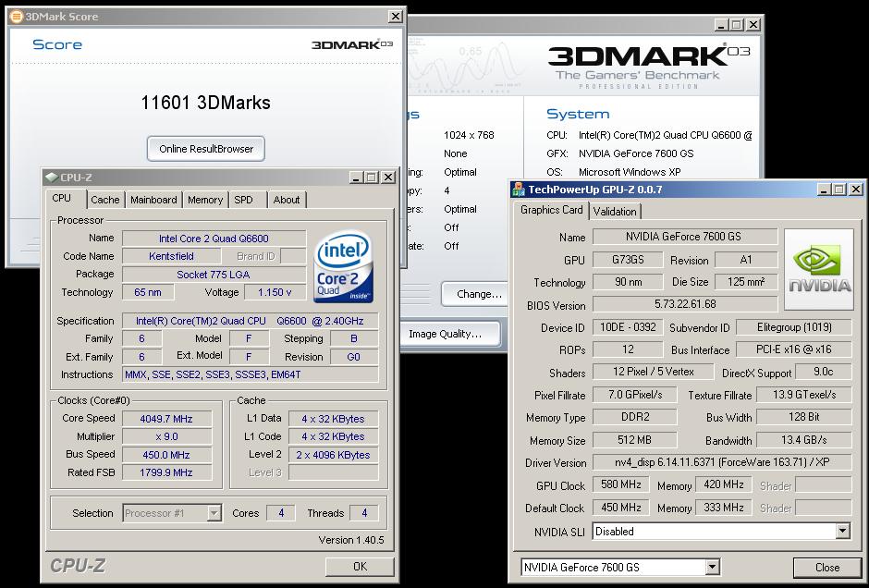Minimize the CPU-Z window

point(356,178)
